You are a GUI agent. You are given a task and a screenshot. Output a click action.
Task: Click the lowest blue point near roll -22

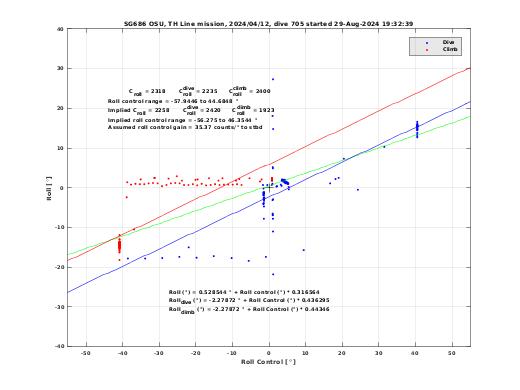[273, 274]
